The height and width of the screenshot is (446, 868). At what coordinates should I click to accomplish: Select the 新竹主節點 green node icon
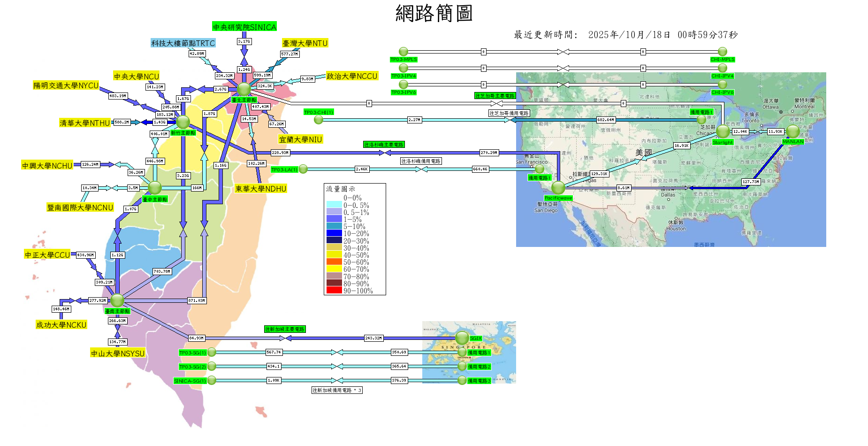point(183,122)
